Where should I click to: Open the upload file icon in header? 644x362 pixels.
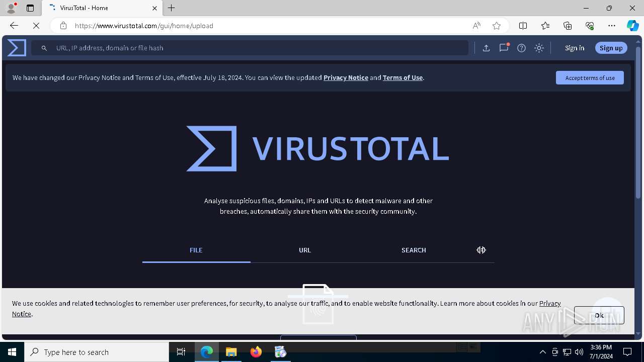click(x=486, y=48)
